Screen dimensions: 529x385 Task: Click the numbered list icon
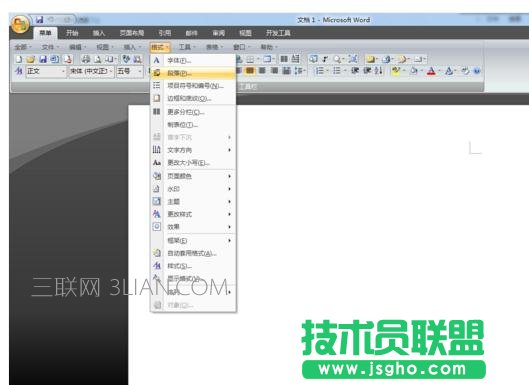point(319,71)
